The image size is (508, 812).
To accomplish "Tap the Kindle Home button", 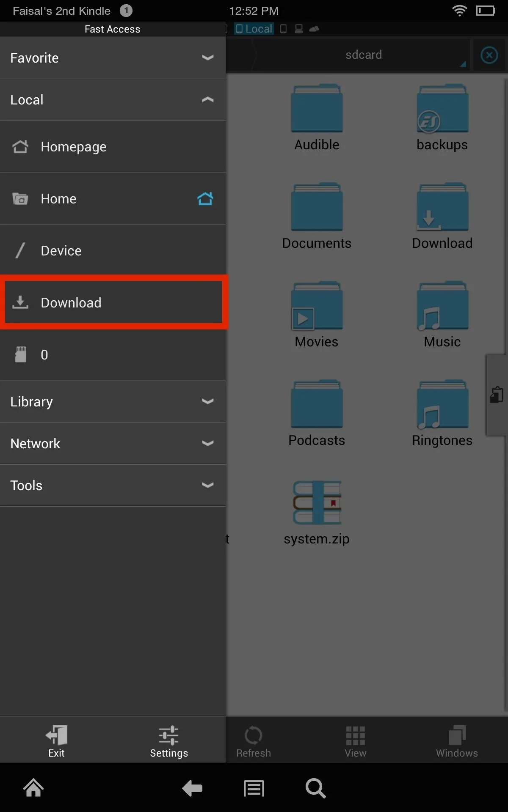I will tap(33, 788).
